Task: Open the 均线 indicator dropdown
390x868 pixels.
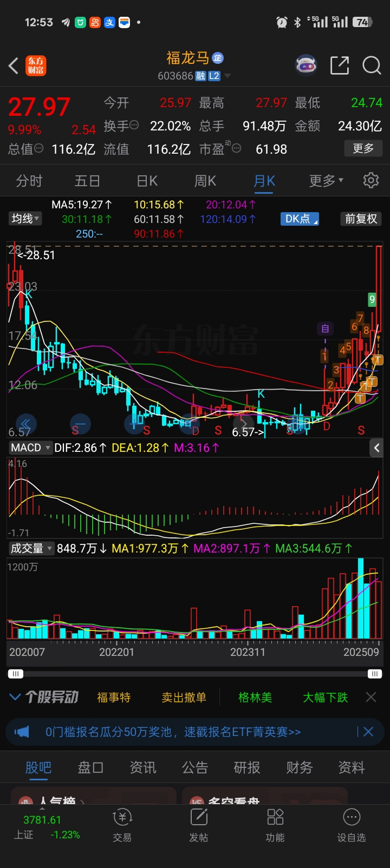Action: 25,219
